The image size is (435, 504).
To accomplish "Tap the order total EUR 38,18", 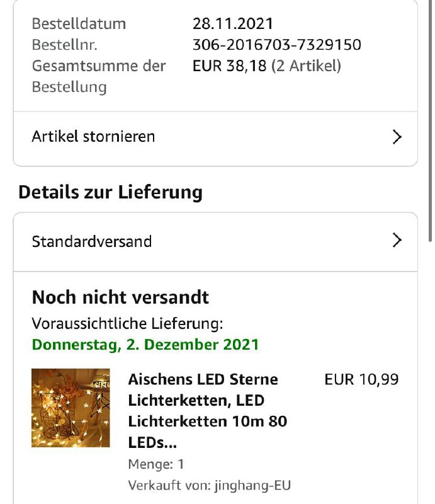I will 229,66.
